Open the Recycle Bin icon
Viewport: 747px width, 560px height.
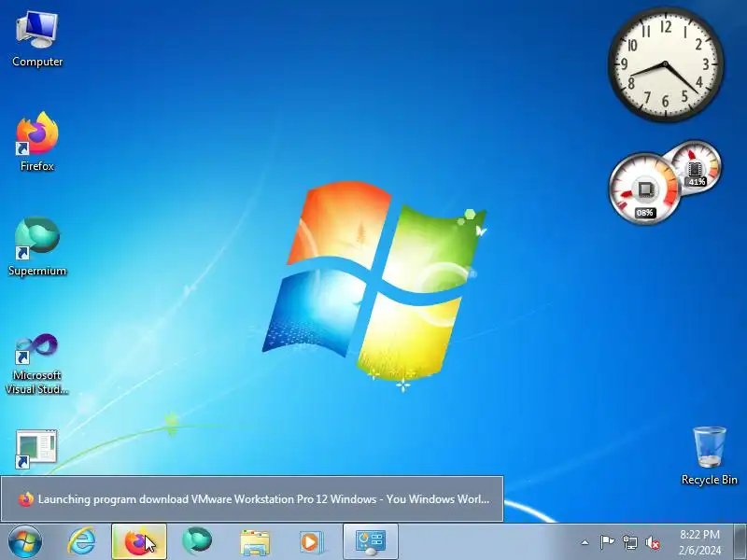[710, 455]
